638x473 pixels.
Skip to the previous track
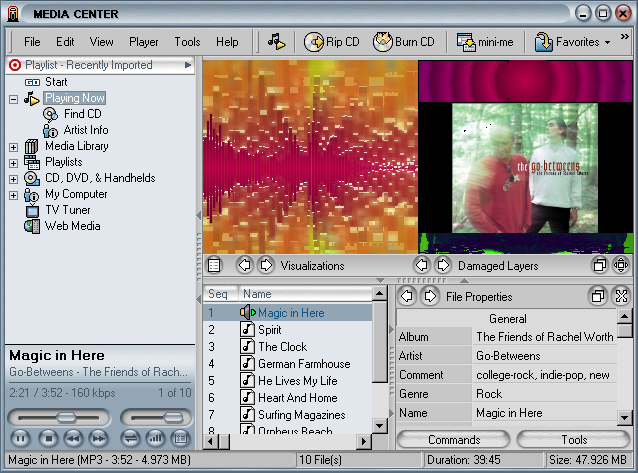click(x=73, y=438)
